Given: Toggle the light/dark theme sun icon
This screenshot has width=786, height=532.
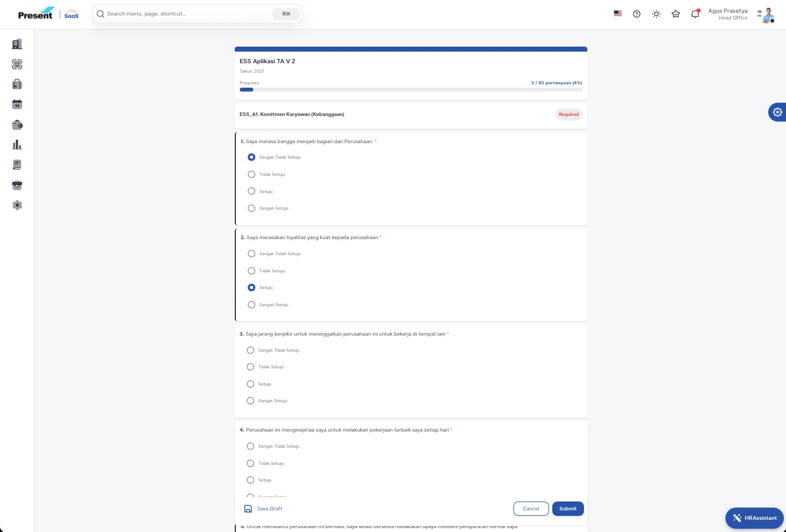Looking at the screenshot, I should pyautogui.click(x=656, y=14).
